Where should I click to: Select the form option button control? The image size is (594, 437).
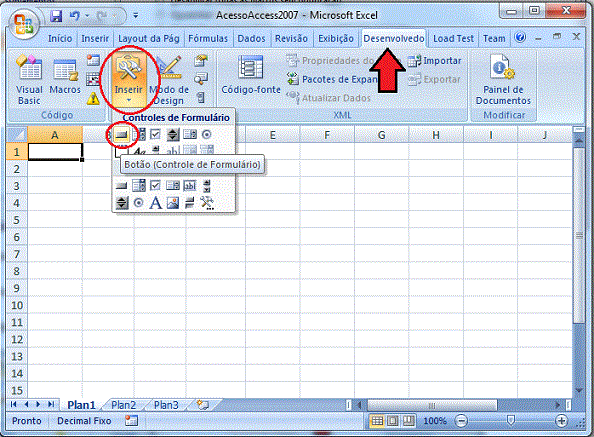[x=206, y=134]
